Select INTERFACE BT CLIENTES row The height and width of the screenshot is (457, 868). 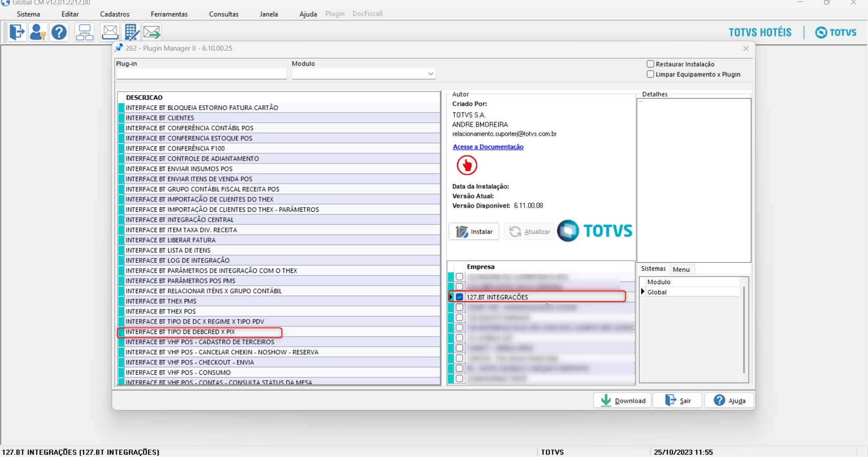279,118
